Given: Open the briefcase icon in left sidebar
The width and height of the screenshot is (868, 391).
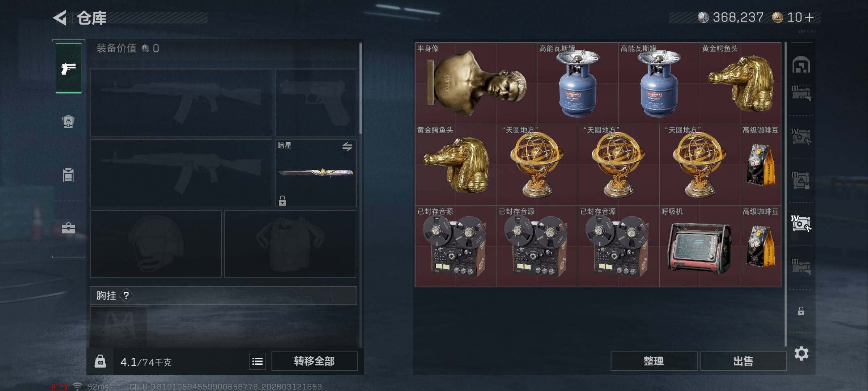Looking at the screenshot, I should [68, 228].
